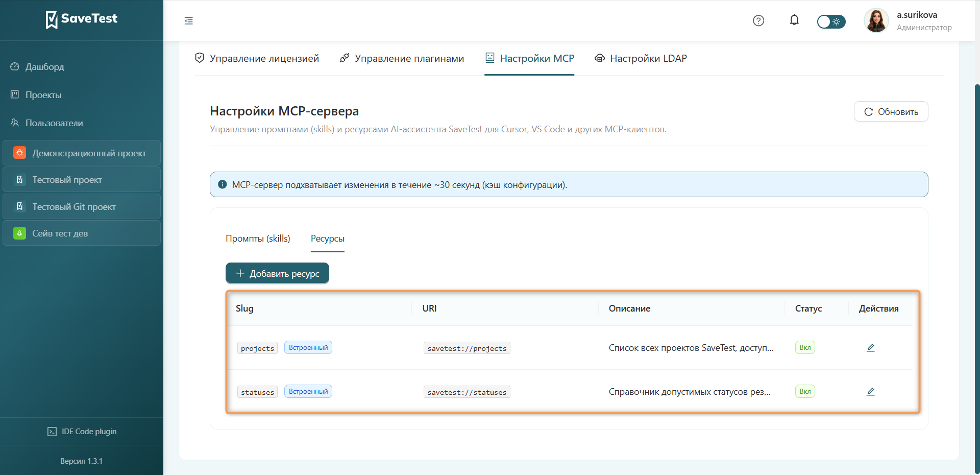The height and width of the screenshot is (475, 980).
Task: Click savetest://projects URI
Action: (x=467, y=348)
